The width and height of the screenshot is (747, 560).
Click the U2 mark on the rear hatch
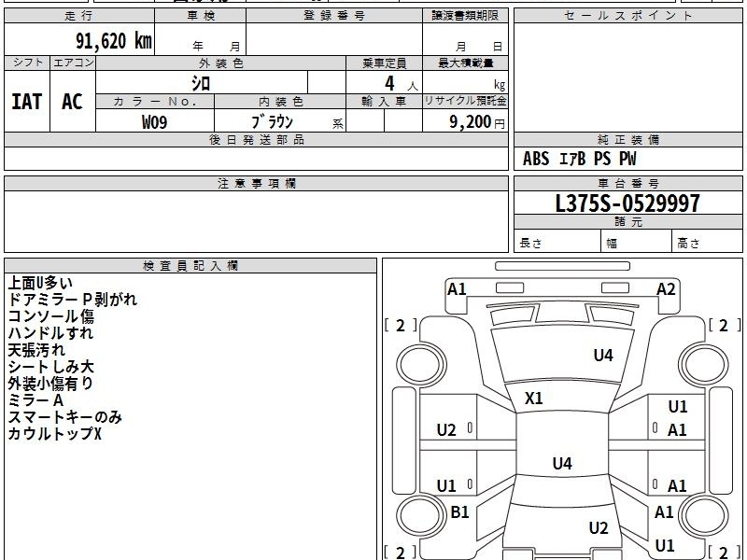[599, 527]
